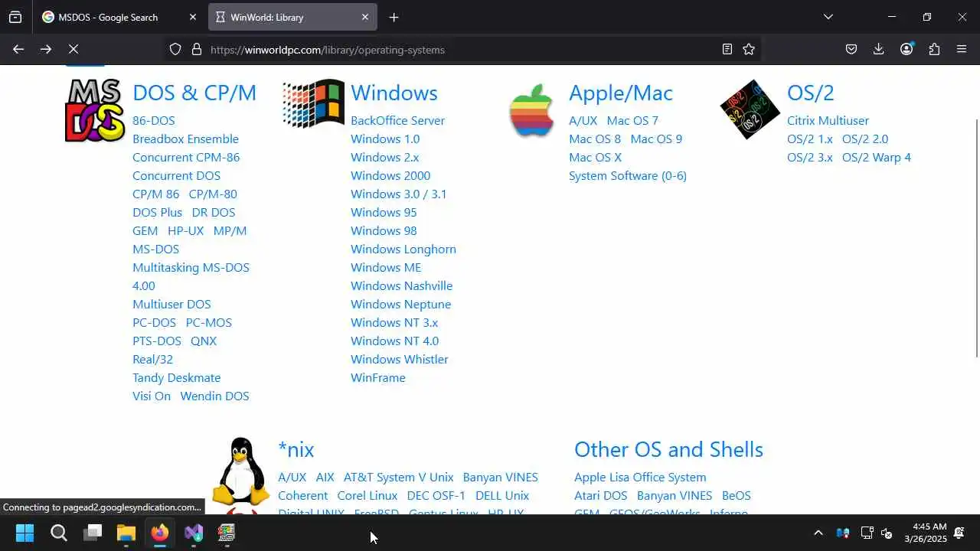The width and height of the screenshot is (980, 551).
Task: Open the Firefox account icon
Action: pos(907,49)
